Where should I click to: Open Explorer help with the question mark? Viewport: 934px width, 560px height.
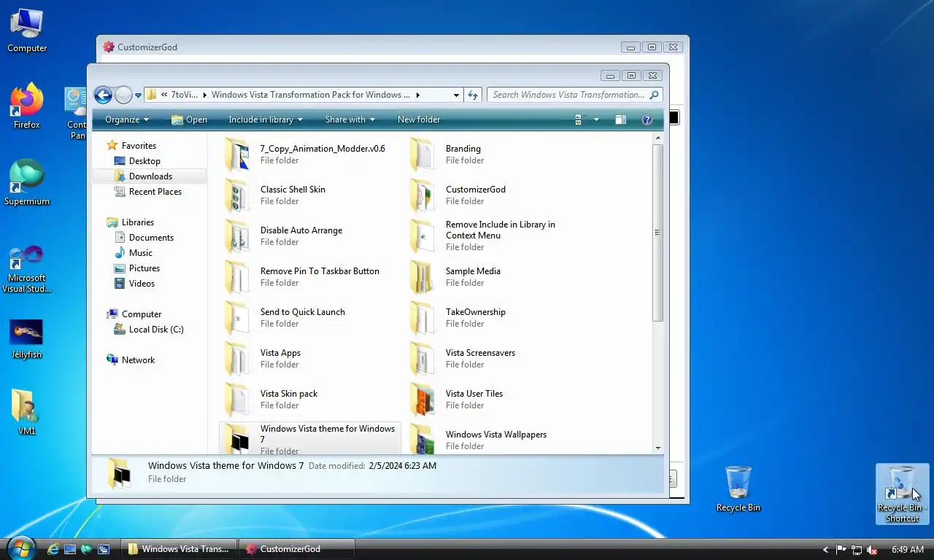pos(647,120)
